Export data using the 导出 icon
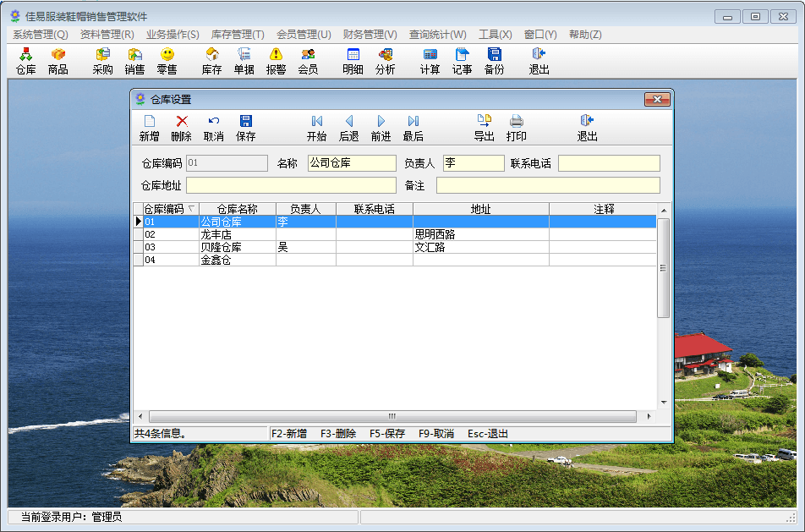Screen dimensions: 805x532 coord(484,128)
